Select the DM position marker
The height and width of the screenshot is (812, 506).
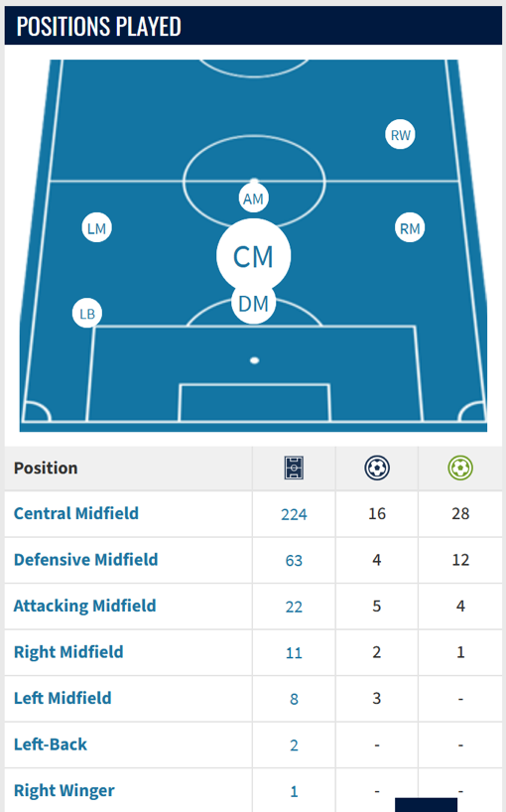(254, 305)
